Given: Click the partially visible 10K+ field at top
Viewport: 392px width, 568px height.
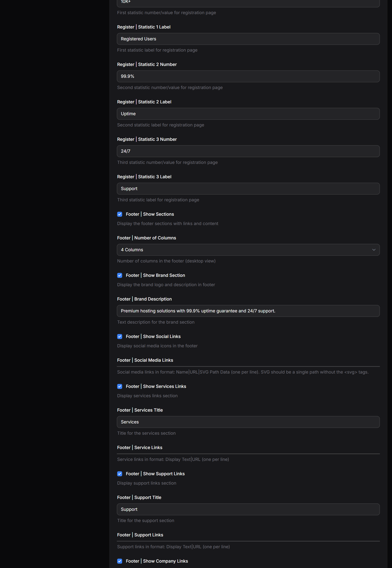Looking at the screenshot, I should click(x=248, y=3).
